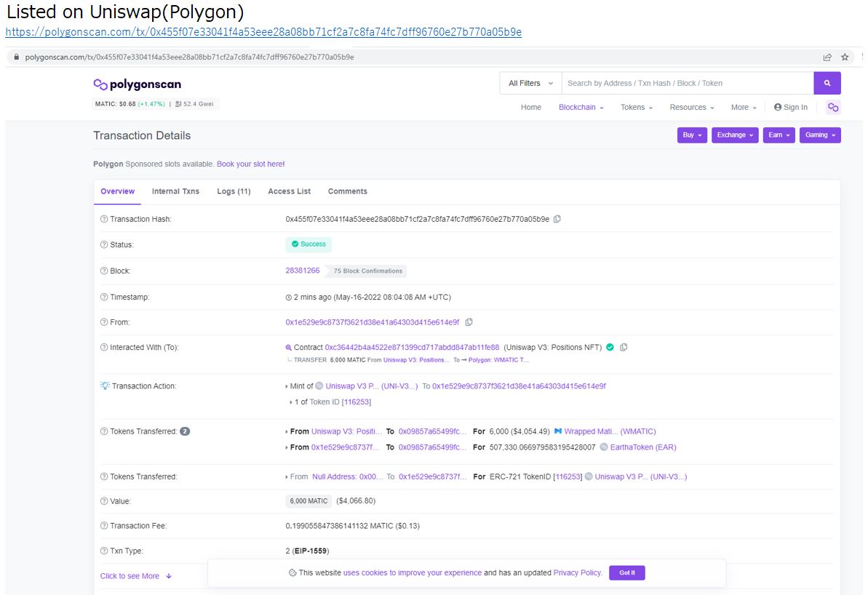Image resolution: width=868 pixels, height=595 pixels.
Task: Click the purple search magnifier button
Action: point(827,83)
